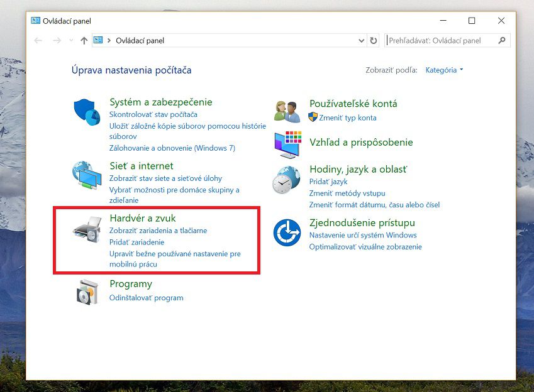
Task: Minimize the Ovládací panel window
Action: tap(443, 21)
